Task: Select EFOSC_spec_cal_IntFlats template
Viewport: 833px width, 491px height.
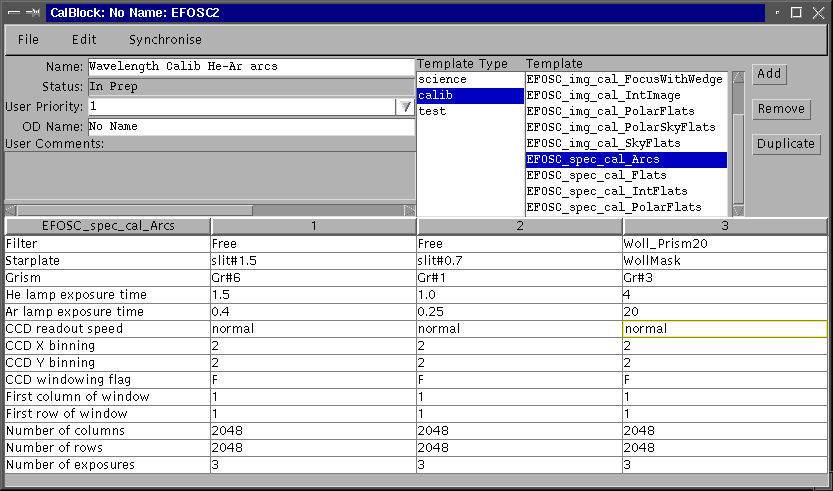Action: coord(626,191)
